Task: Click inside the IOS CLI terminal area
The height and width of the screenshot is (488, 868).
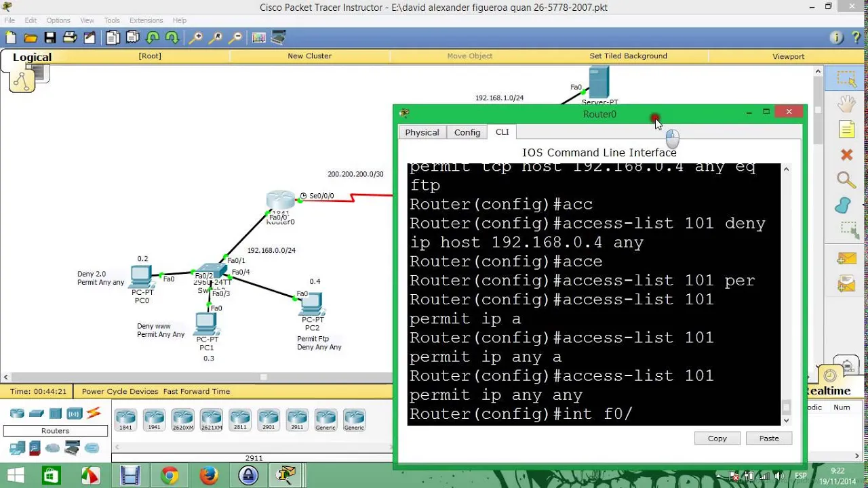Action: 594,294
